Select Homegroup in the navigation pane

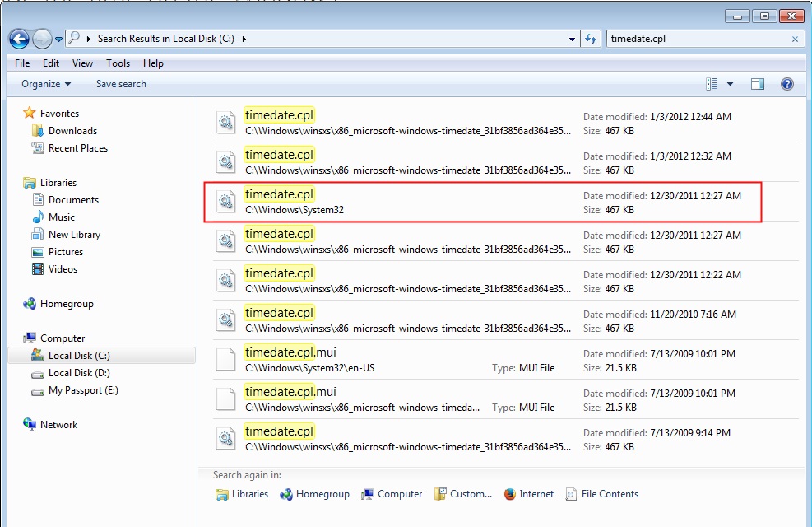point(67,304)
